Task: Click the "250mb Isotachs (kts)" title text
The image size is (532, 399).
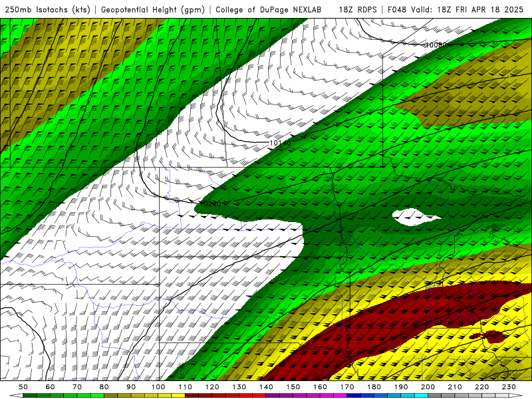Action: click(x=48, y=9)
